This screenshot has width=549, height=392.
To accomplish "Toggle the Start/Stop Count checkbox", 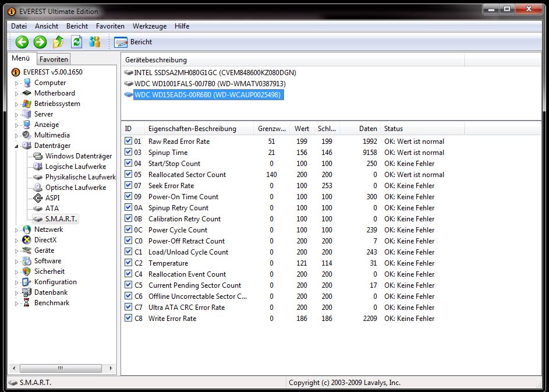I will 128,163.
